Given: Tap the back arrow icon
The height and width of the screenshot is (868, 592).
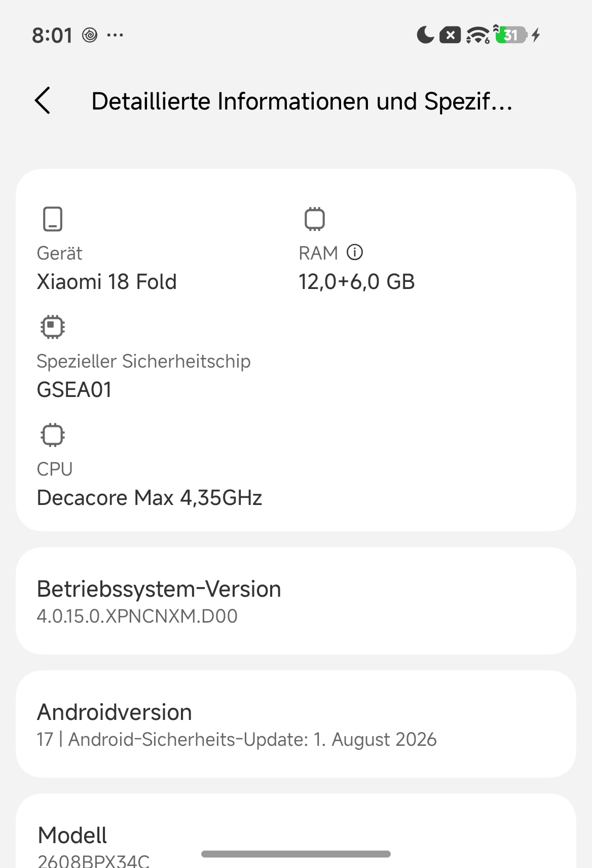Looking at the screenshot, I should point(43,100).
